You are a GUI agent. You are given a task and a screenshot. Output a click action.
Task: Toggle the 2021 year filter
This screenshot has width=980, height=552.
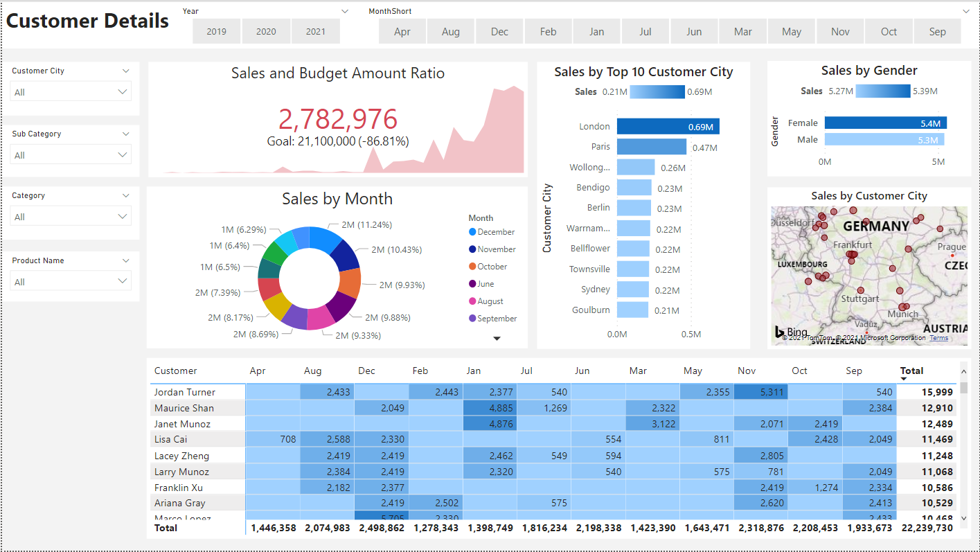pos(315,31)
